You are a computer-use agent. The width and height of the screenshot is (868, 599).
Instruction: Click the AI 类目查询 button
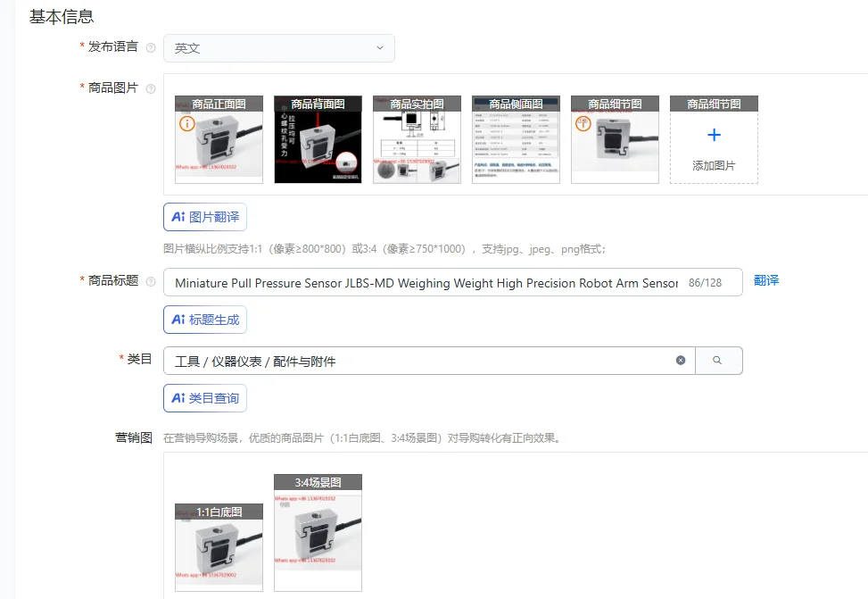pyautogui.click(x=205, y=398)
